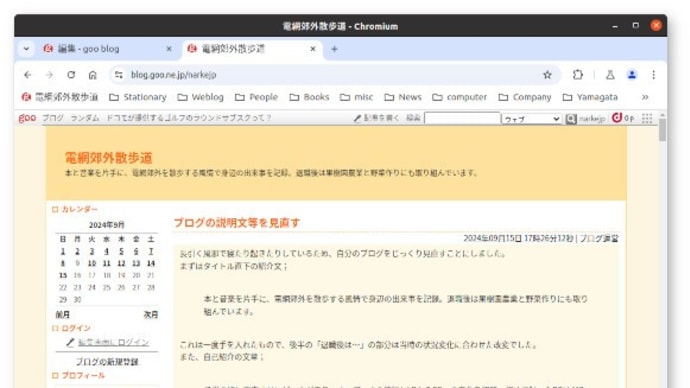Open ブログの新規登録 link
The image size is (690, 388).
point(107,362)
